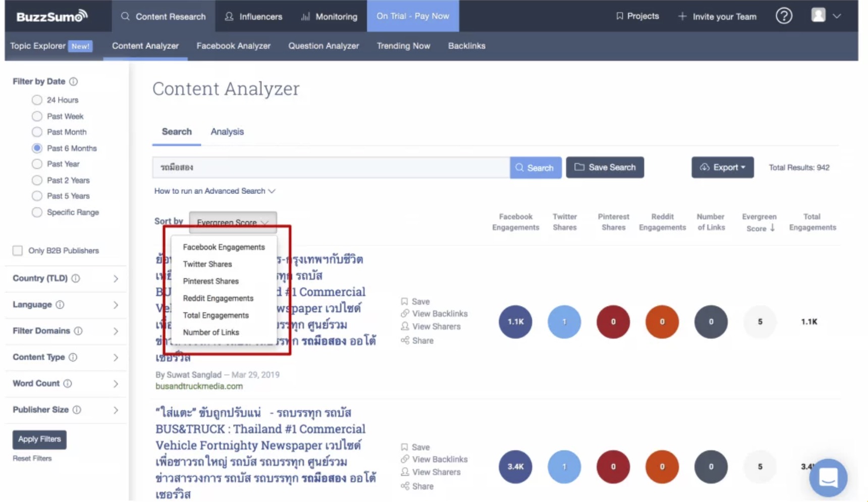This screenshot has width=868, height=502.
Task: Share the first article result
Action: click(x=417, y=340)
